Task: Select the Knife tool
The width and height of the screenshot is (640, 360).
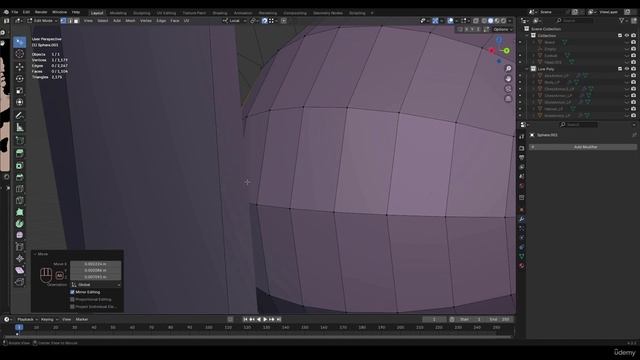Action: [x=19, y=200]
